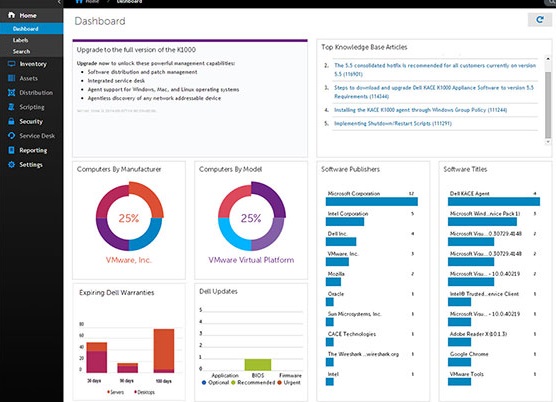Click the Home house icon in sidebar
556x402 pixels.
[11, 15]
